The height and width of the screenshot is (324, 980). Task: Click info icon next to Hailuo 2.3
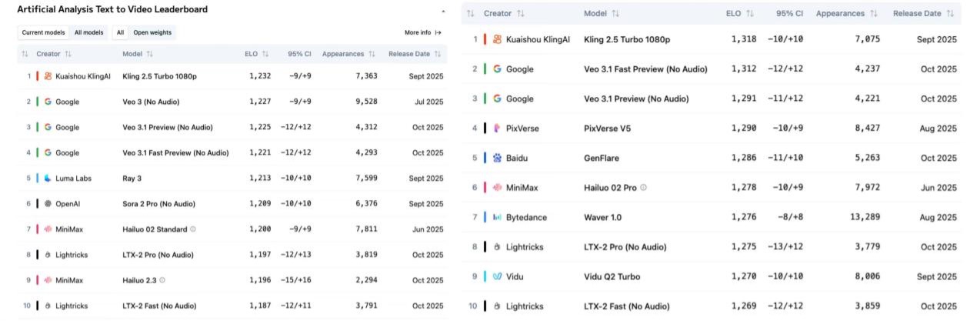pyautogui.click(x=162, y=280)
